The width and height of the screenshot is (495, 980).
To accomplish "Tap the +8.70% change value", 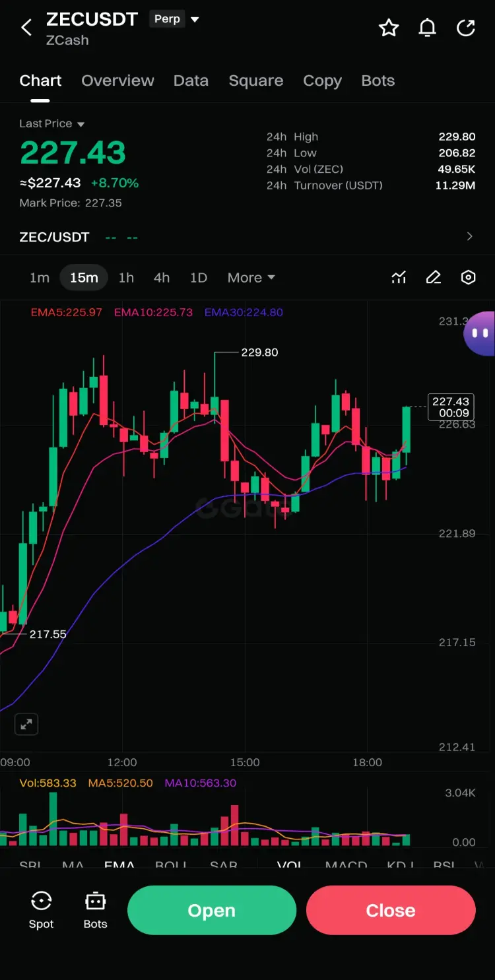I will (x=115, y=183).
